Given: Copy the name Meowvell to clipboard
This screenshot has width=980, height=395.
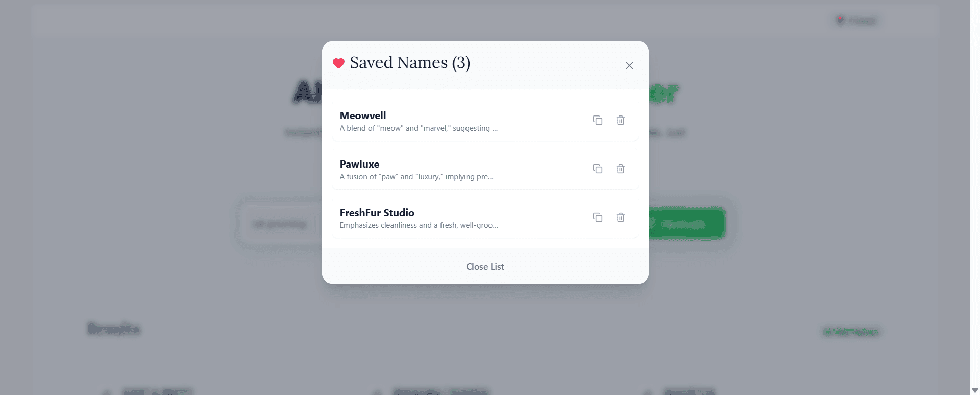Looking at the screenshot, I should click(598, 120).
